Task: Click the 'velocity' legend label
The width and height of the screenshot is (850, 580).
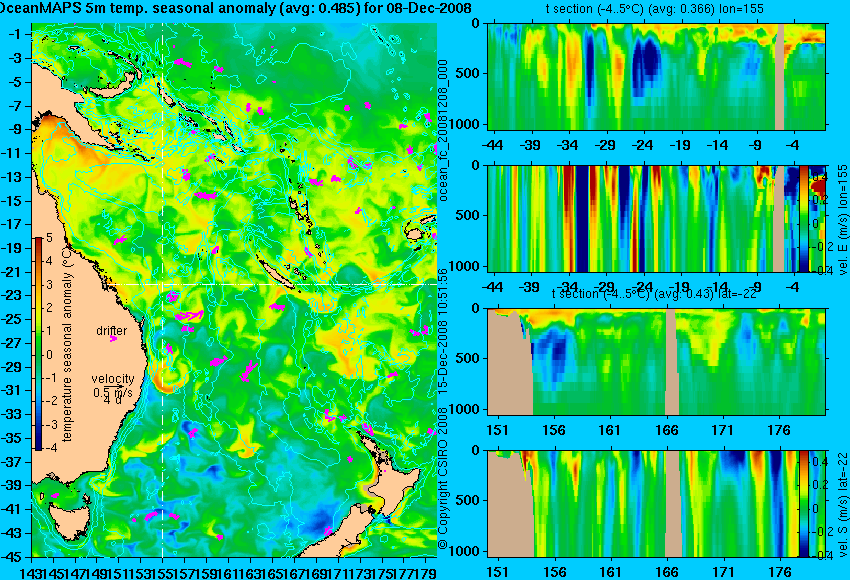Action: pyautogui.click(x=113, y=378)
